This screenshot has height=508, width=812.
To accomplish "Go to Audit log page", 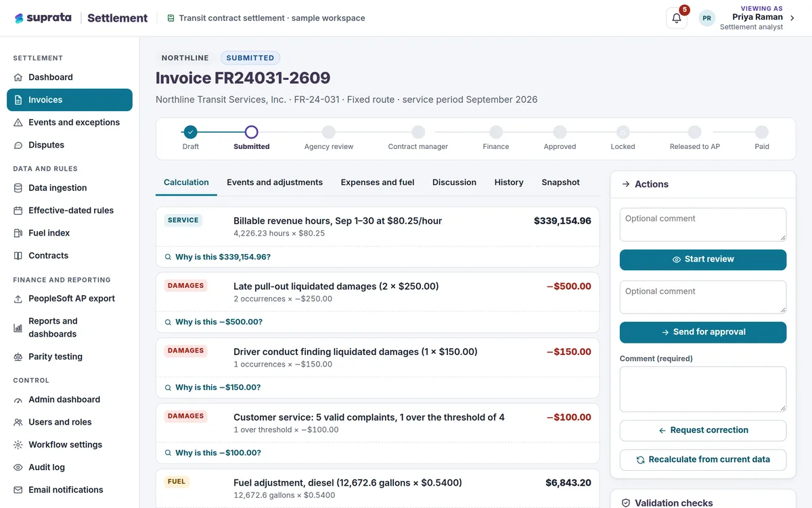I will 70,467.
